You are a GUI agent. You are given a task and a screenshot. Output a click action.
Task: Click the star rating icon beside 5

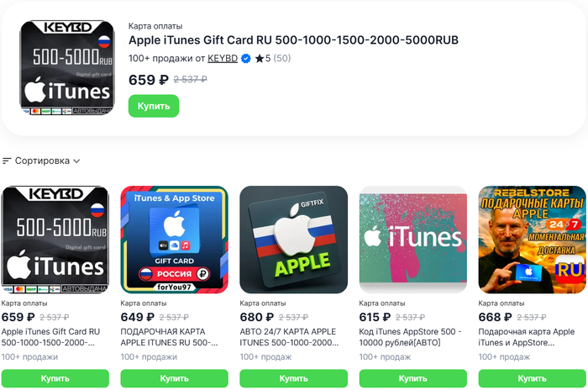pyautogui.click(x=259, y=59)
